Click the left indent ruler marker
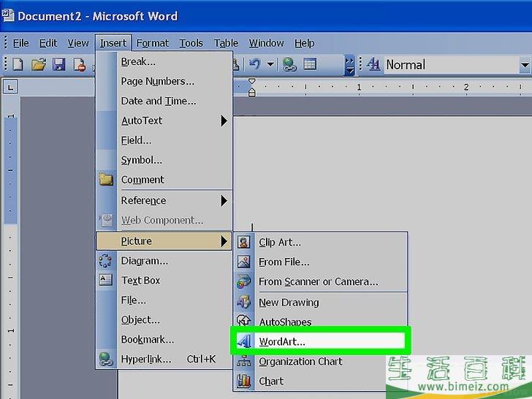Viewport: 532px width, 399px height. pos(251,92)
